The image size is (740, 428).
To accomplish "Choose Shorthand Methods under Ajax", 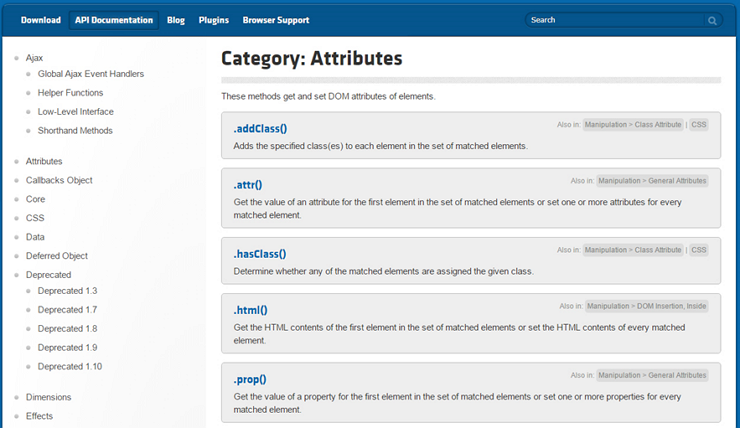I will coord(75,131).
